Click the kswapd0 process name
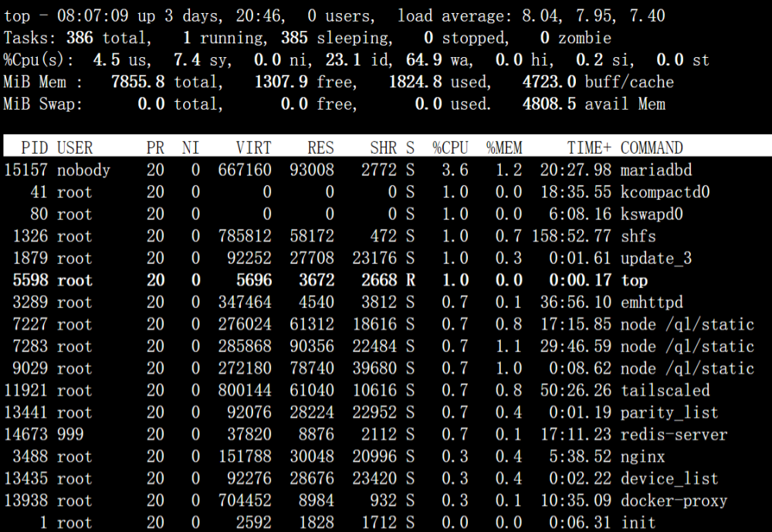The height and width of the screenshot is (532, 772). pyautogui.click(x=652, y=215)
